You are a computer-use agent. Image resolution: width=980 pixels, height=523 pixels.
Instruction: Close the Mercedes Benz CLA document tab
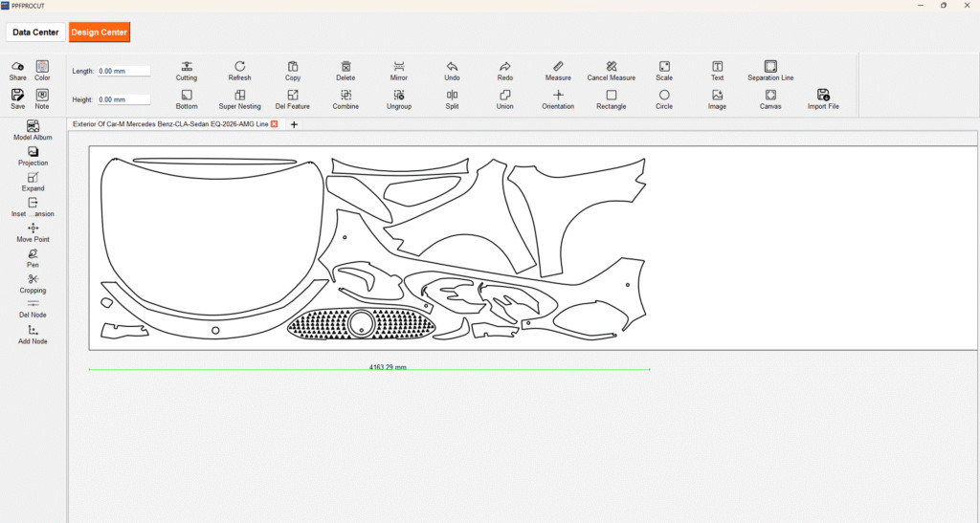tap(275, 124)
